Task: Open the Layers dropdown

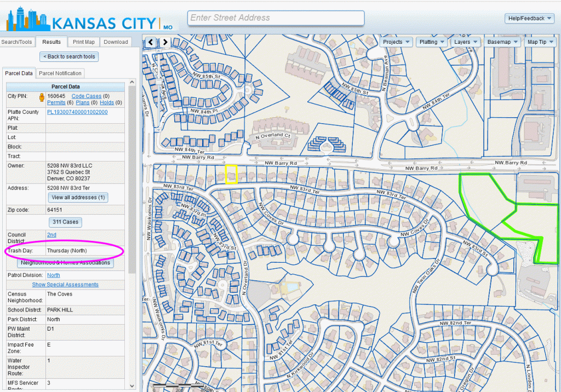Action: [466, 42]
